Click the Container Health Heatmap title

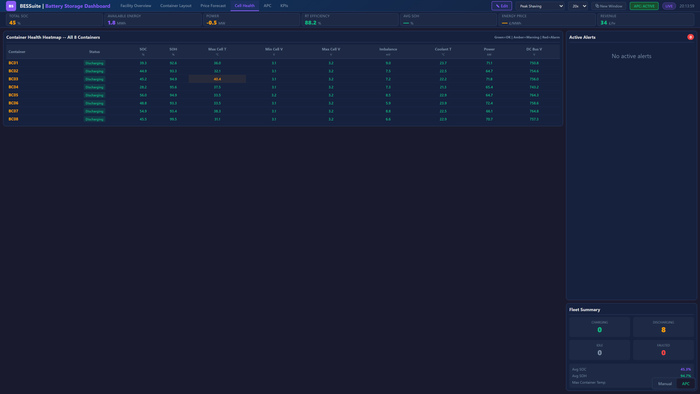[x=53, y=37]
